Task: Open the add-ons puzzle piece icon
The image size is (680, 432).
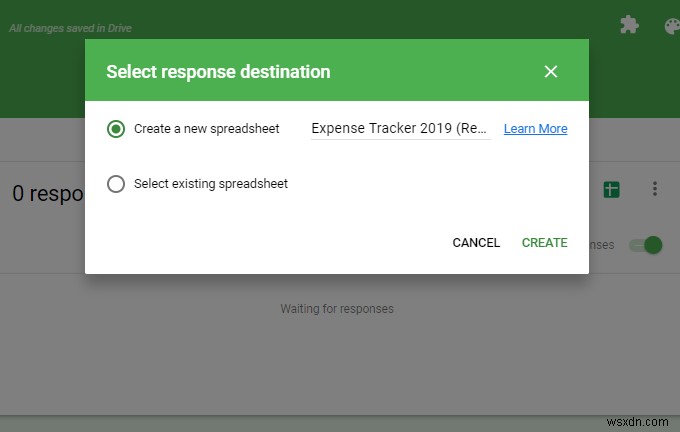Action: pyautogui.click(x=629, y=25)
